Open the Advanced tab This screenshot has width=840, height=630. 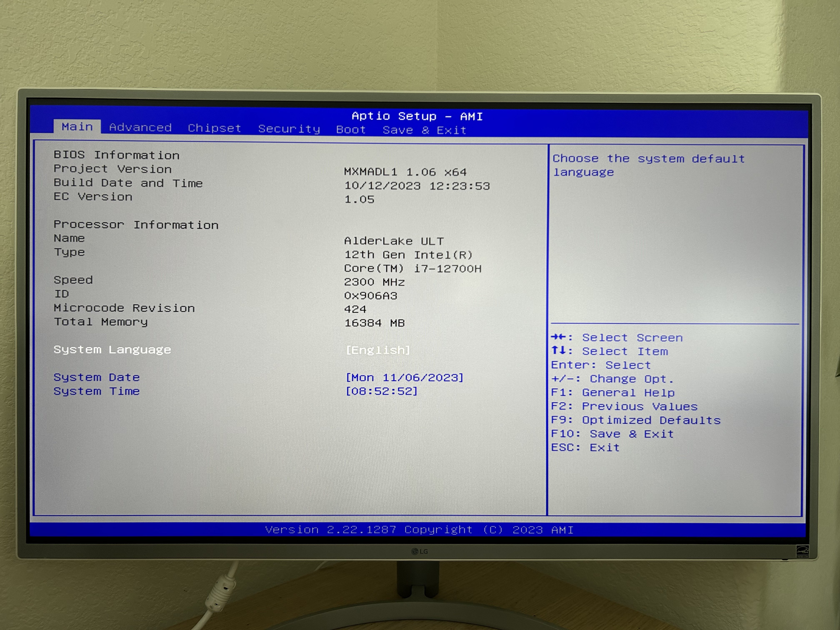140,127
